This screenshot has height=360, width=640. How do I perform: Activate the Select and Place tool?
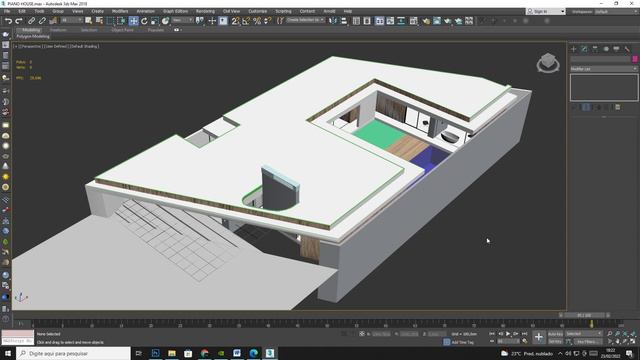click(165, 21)
